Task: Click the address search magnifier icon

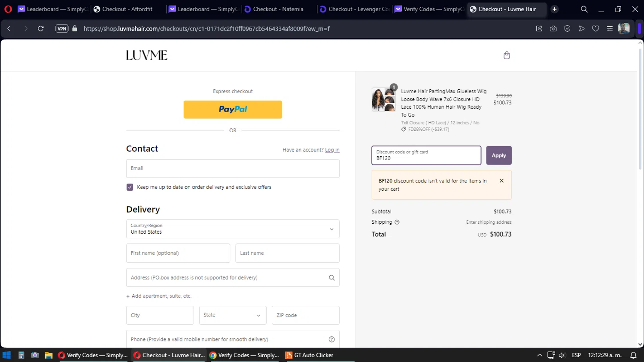Action: (332, 278)
